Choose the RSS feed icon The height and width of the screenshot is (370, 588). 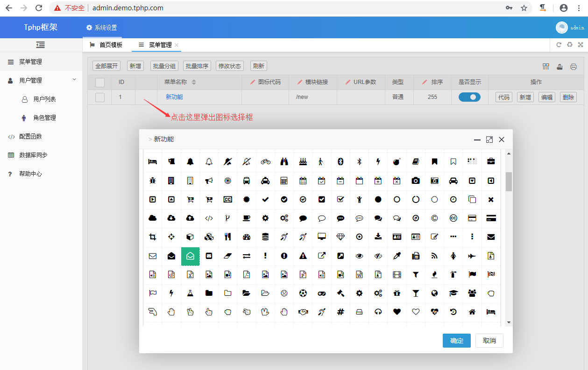[x=434, y=256]
